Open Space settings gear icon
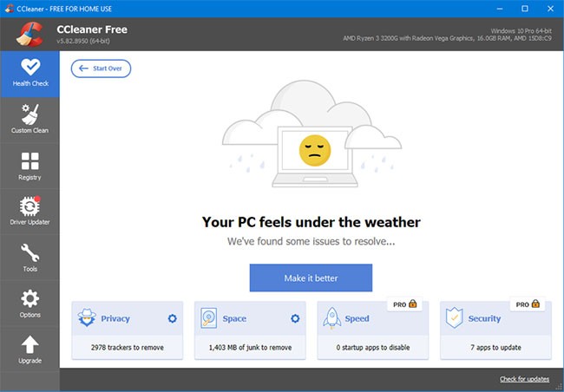This screenshot has width=564, height=392. 295,318
